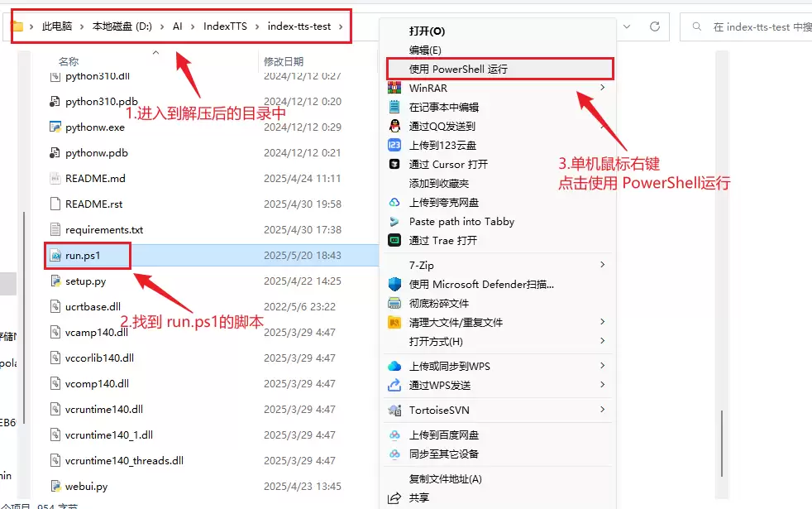
Task: Click the TortoiseSVN icon
Action: [394, 410]
